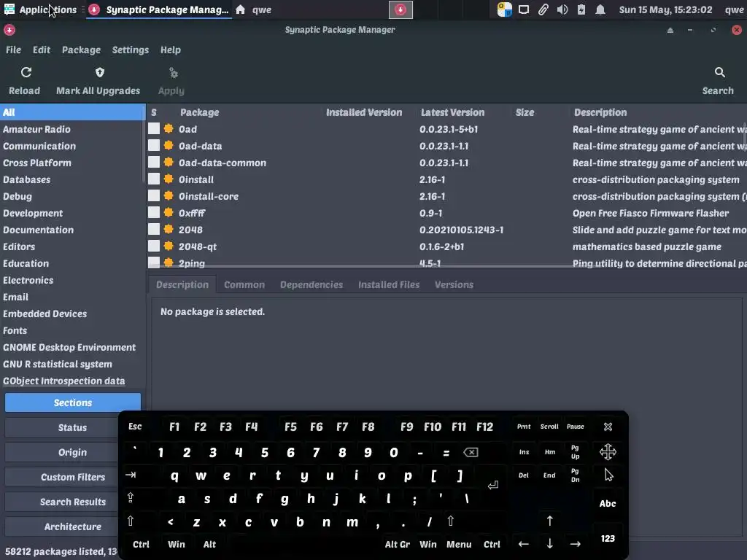Click the orange status icon for 0xffff

pyautogui.click(x=169, y=212)
